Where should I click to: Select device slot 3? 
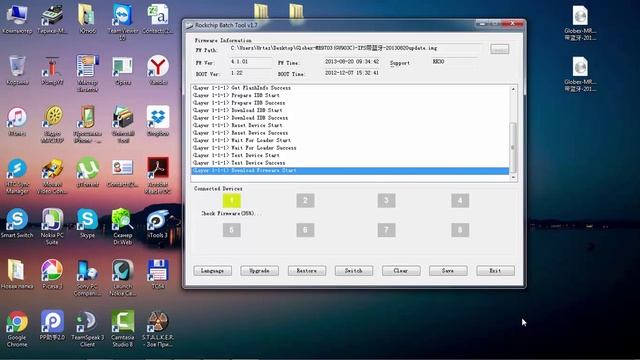coord(387,200)
